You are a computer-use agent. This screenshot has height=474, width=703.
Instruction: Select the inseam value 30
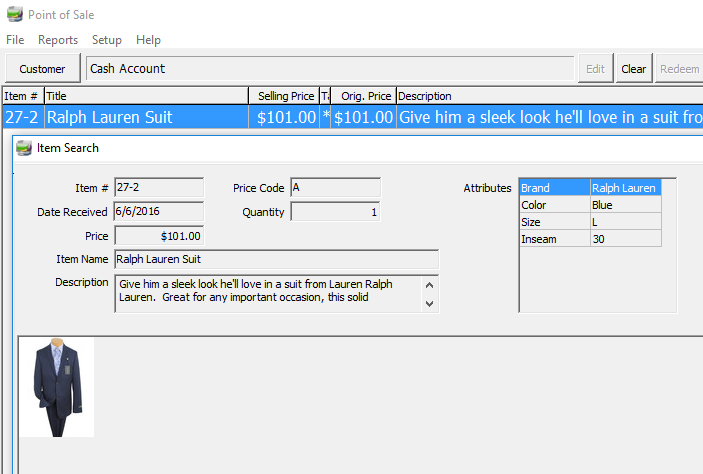pyautogui.click(x=626, y=239)
